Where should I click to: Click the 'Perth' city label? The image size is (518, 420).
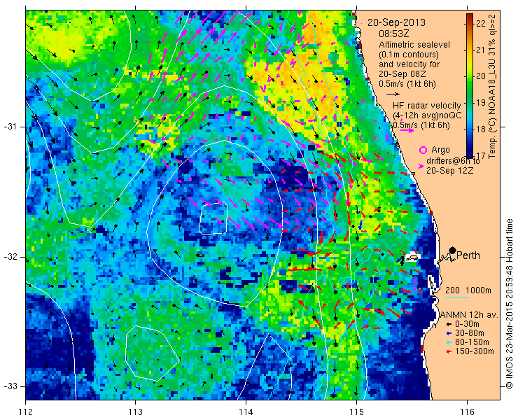(x=468, y=255)
